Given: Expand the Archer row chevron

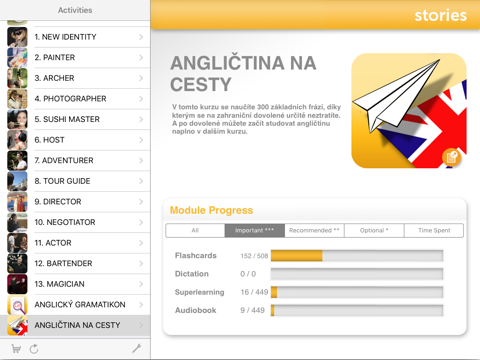Looking at the screenshot, I should (141, 78).
